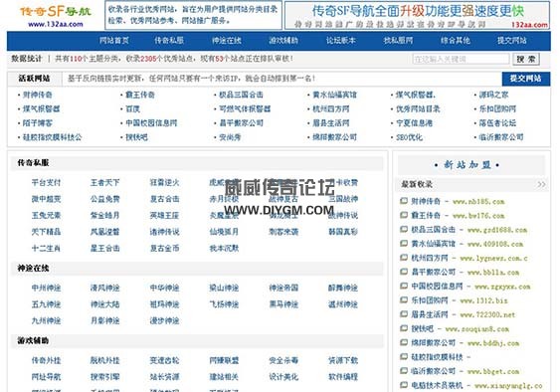Click the >> arrow beside 最新收录
The width and height of the screenshot is (560, 392).
click(541, 184)
